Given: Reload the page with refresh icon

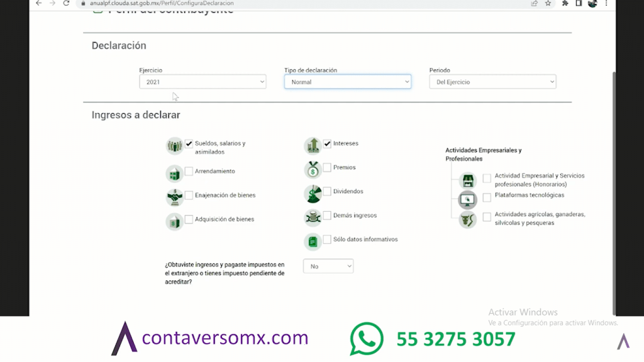Looking at the screenshot, I should (x=66, y=3).
